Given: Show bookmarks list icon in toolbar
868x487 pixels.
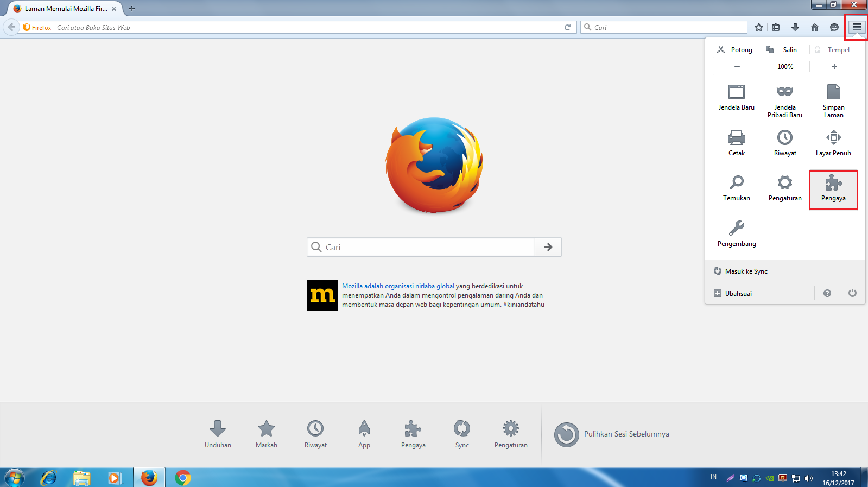Looking at the screenshot, I should click(776, 27).
